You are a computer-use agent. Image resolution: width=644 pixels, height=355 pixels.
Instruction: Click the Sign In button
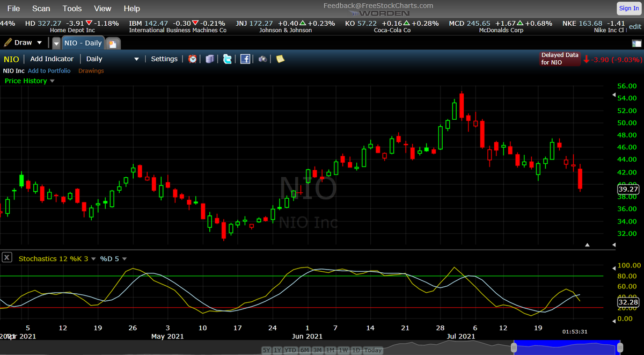628,8
